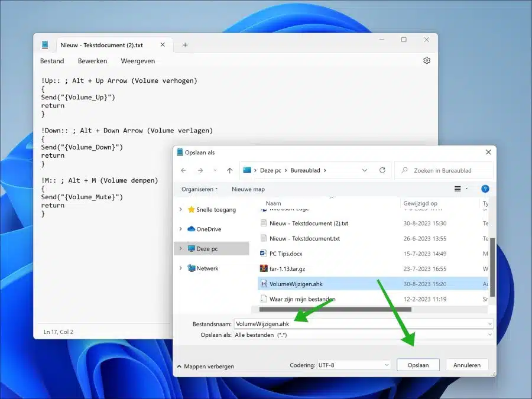Go back in the Opslaan als dialog
Screen dimensions: 532x399
pyautogui.click(x=184, y=170)
